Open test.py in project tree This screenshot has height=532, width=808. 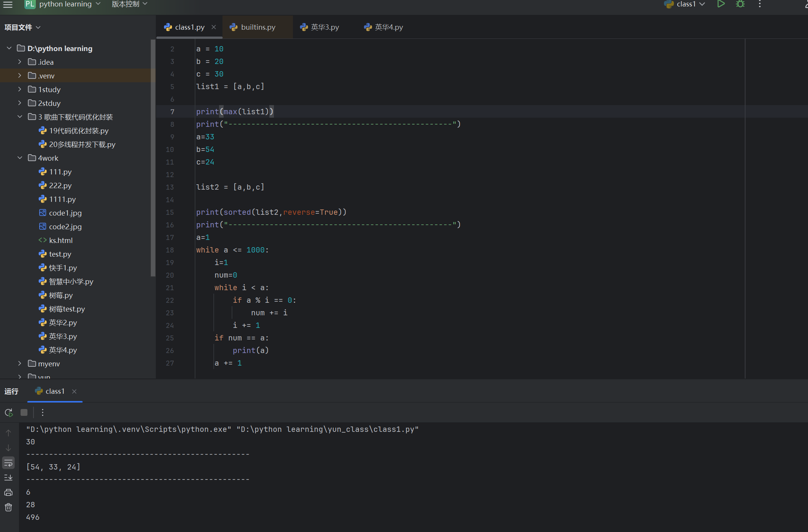60,254
